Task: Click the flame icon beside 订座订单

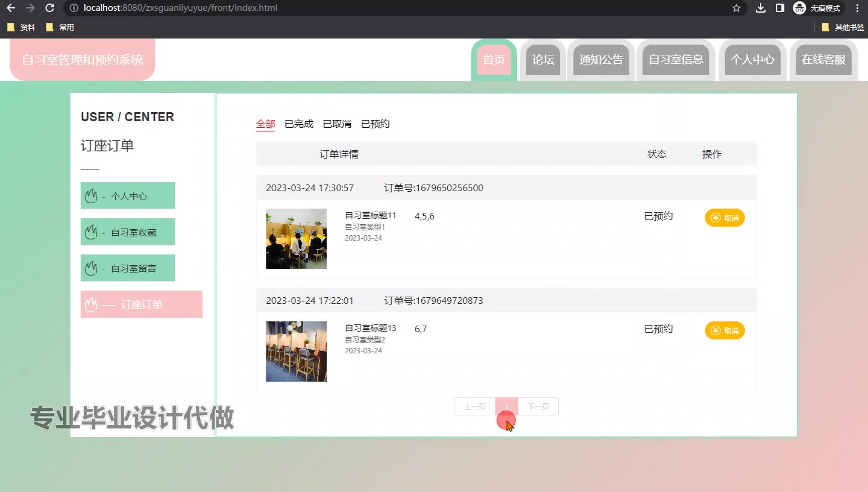Action: click(x=91, y=304)
